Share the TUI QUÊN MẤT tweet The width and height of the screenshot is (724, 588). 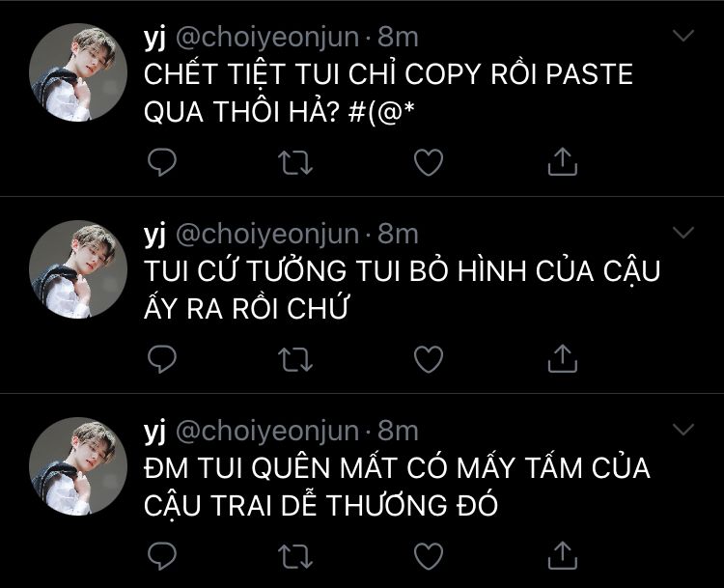[563, 555]
